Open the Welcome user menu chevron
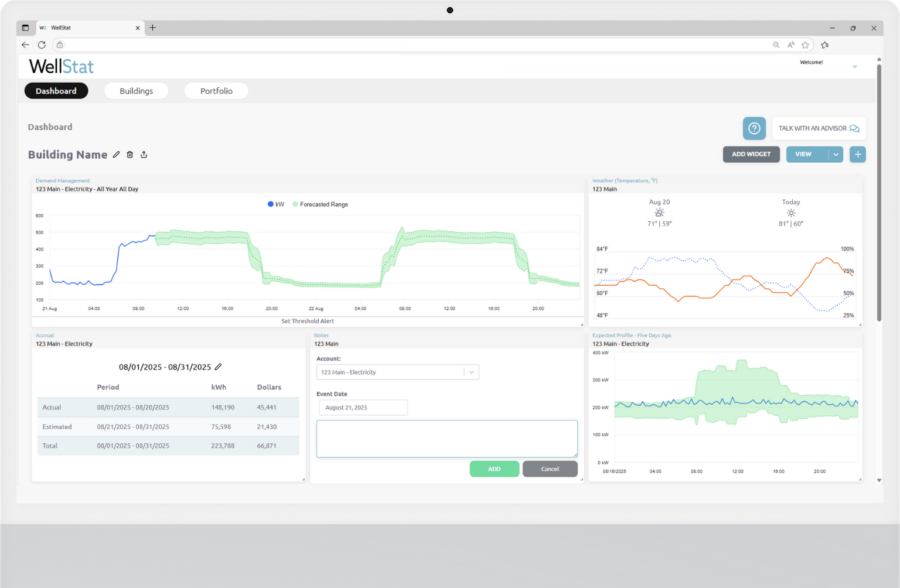The image size is (900, 588). pos(855,67)
